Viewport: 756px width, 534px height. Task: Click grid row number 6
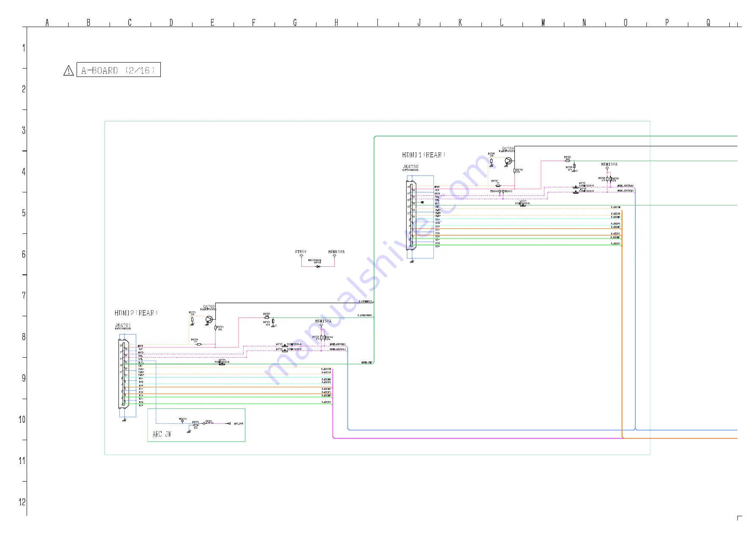point(24,254)
